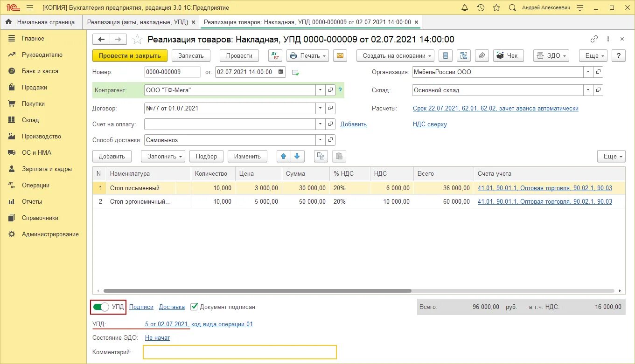Screen dimensions: 635x364
Task: Navigate forward with right arrow button
Action: click(x=118, y=40)
